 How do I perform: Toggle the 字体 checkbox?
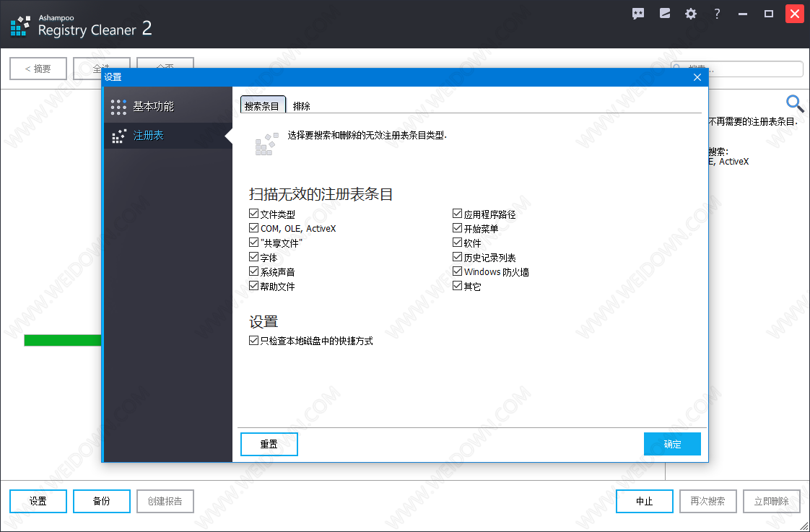pyautogui.click(x=253, y=257)
